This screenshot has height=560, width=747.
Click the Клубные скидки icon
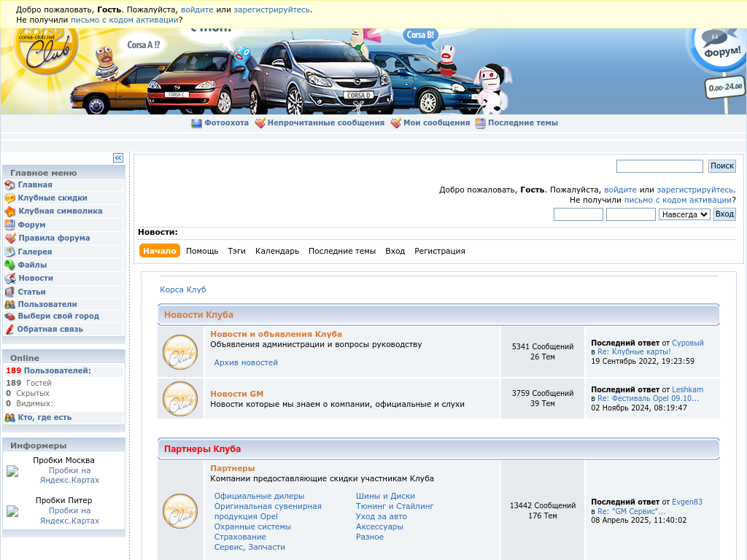[9, 198]
